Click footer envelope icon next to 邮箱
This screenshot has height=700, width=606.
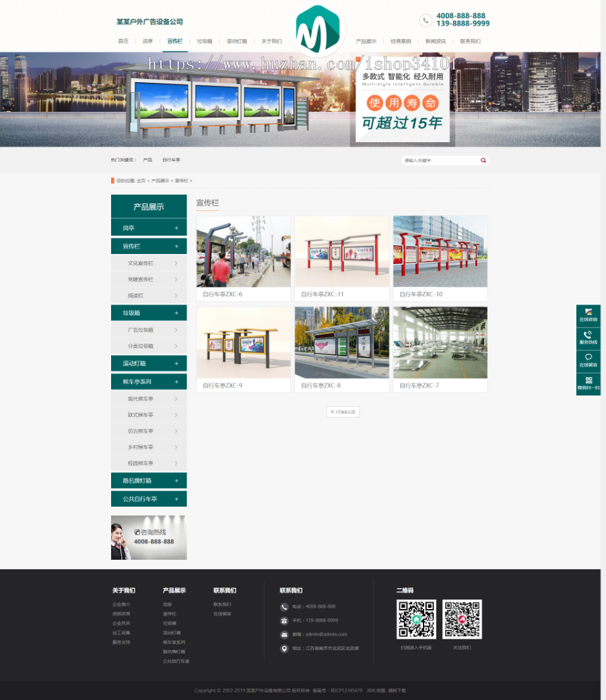click(284, 635)
